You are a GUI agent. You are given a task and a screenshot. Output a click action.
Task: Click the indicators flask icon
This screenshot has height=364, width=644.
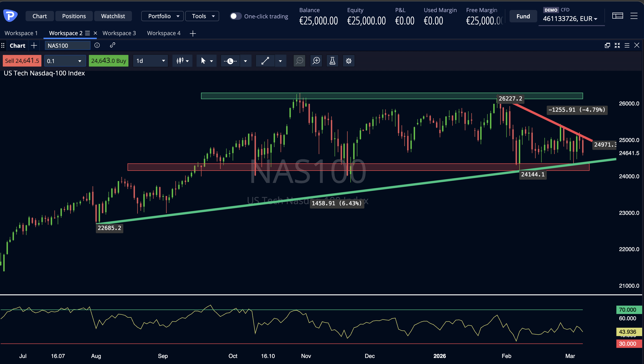[332, 61]
